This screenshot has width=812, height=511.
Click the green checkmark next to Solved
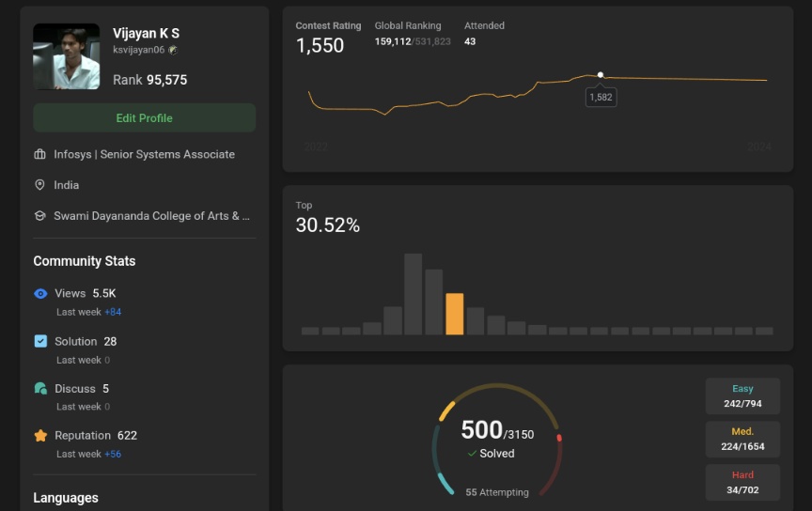[x=472, y=454]
